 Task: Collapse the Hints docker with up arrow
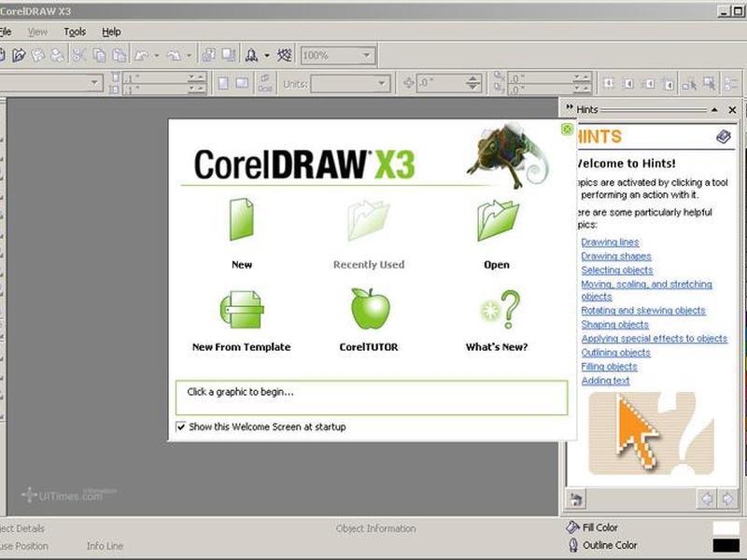click(714, 110)
